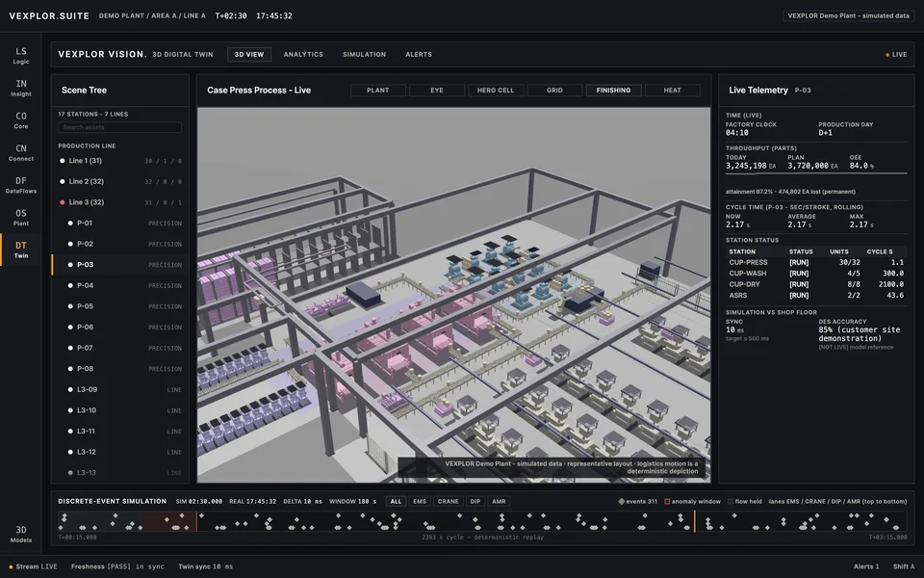Click Twin sync 10 ms status
This screenshot has width=924, height=578.
click(x=206, y=566)
